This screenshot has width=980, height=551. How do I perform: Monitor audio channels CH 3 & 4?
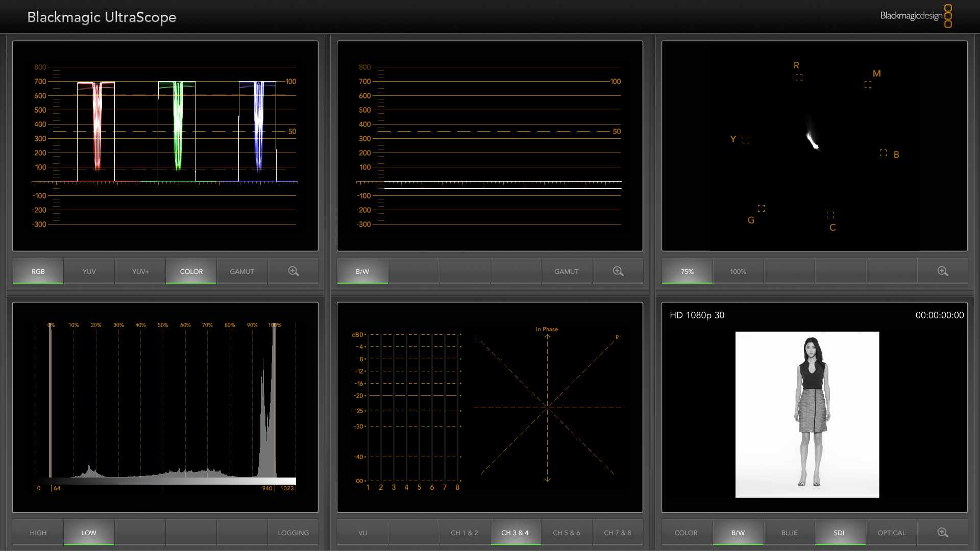[x=515, y=532]
